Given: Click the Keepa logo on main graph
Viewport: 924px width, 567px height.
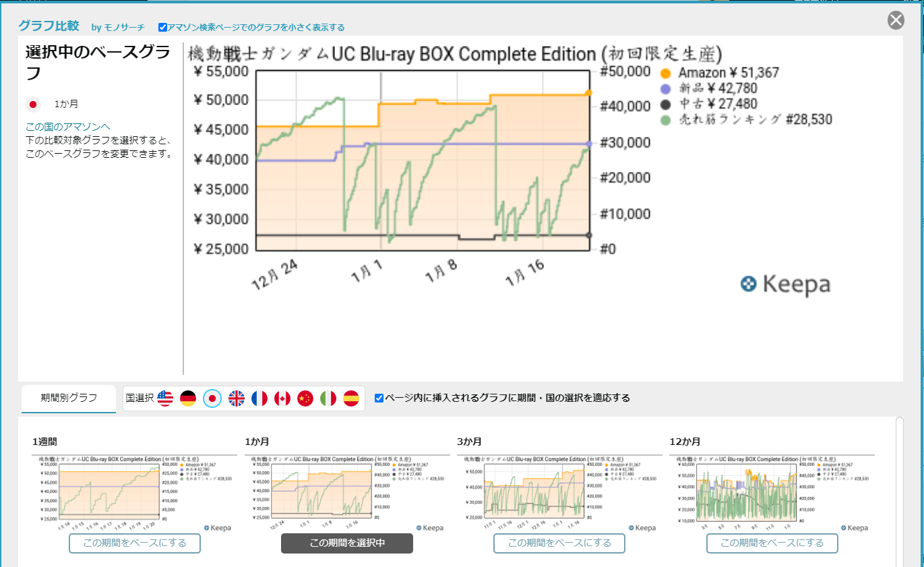Looking at the screenshot, I should click(785, 285).
